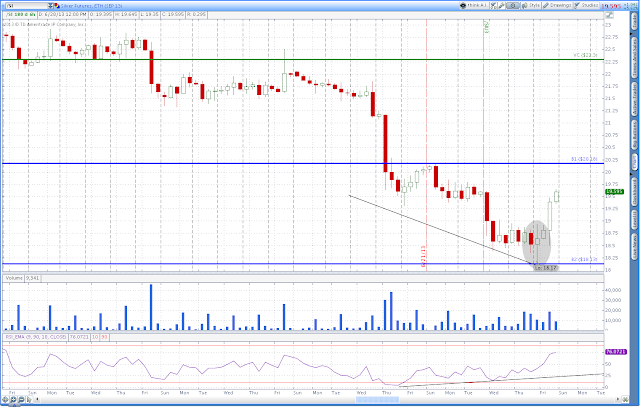Switch to Times And Sales sidebar tab
Screen dimensions: 640x407
635,57
